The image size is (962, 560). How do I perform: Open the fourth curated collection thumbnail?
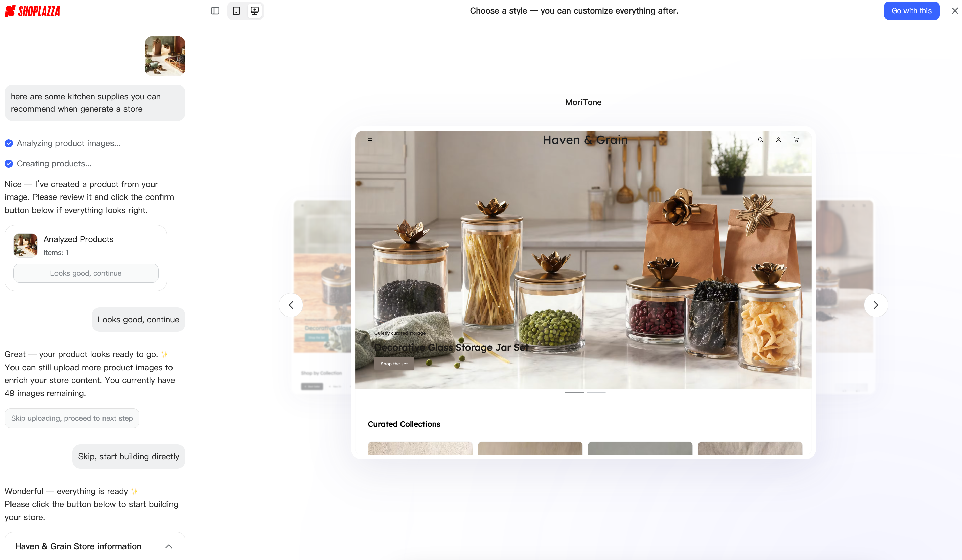tap(750, 448)
